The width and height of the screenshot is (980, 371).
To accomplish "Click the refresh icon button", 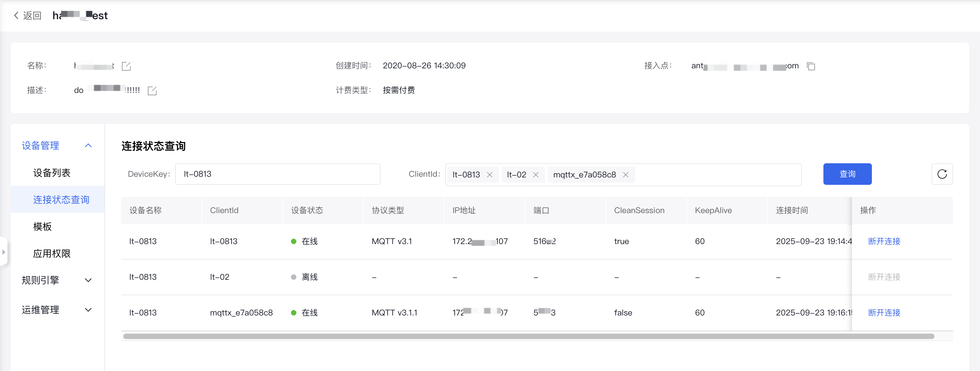I will pyautogui.click(x=942, y=174).
